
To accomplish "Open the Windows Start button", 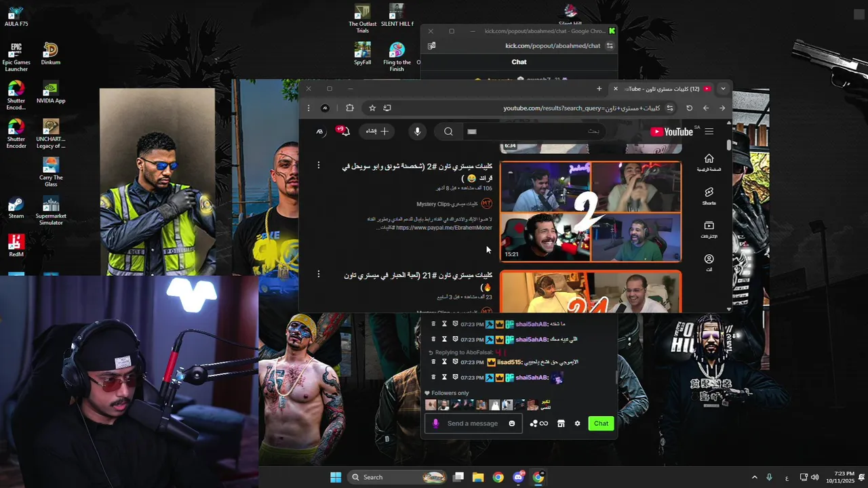I will pyautogui.click(x=336, y=477).
